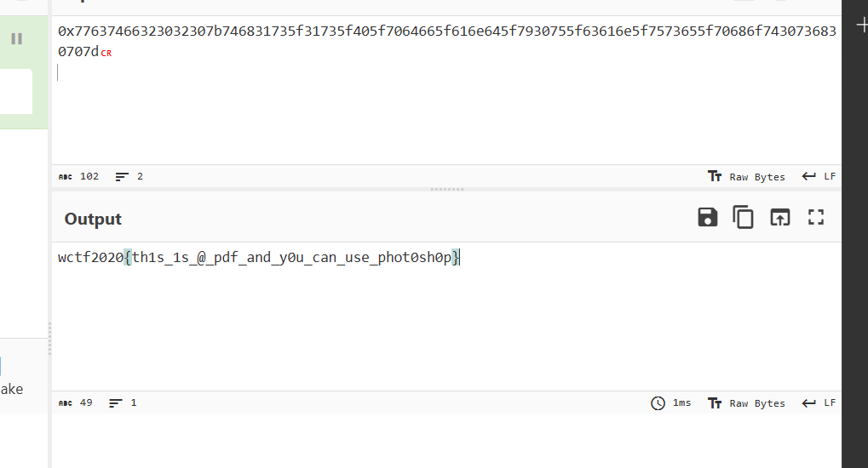Click the divider handle between input and output
The height and width of the screenshot is (468, 868).
click(446, 189)
